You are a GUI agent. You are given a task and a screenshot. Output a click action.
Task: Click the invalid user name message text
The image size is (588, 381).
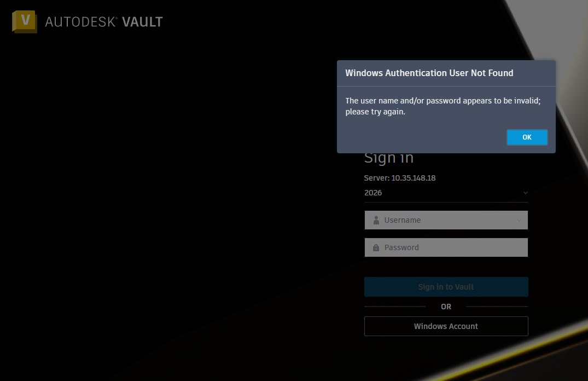443,106
